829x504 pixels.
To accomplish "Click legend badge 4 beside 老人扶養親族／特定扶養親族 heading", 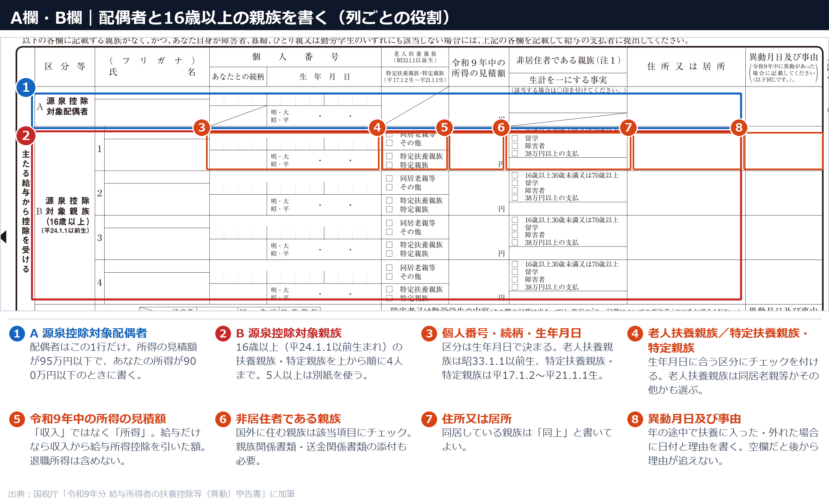I will pos(635,333).
